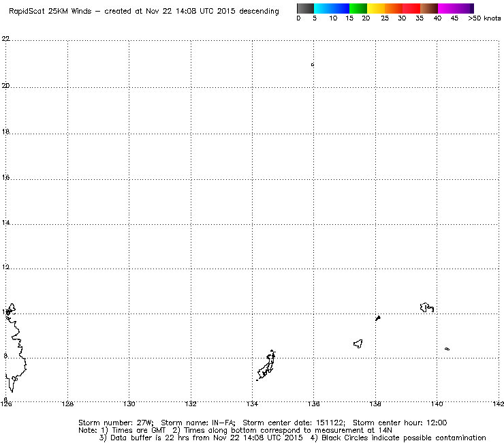Click the cyan-blue 5-15 knots color band
This screenshot has height=443, width=504.
click(332, 8)
